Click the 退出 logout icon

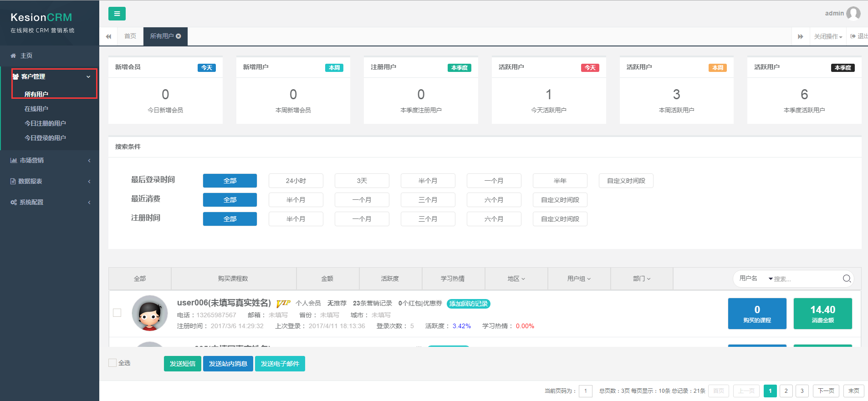(853, 36)
